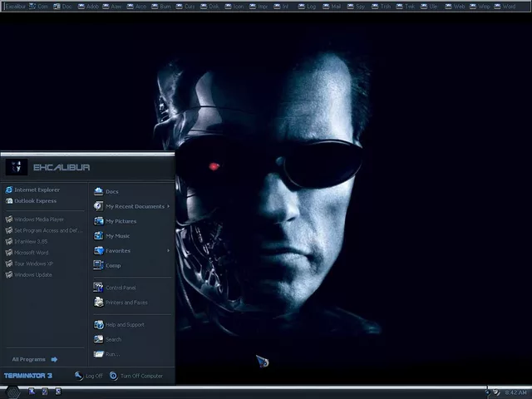
Task: Launch Outlook Express
Action: (x=35, y=201)
